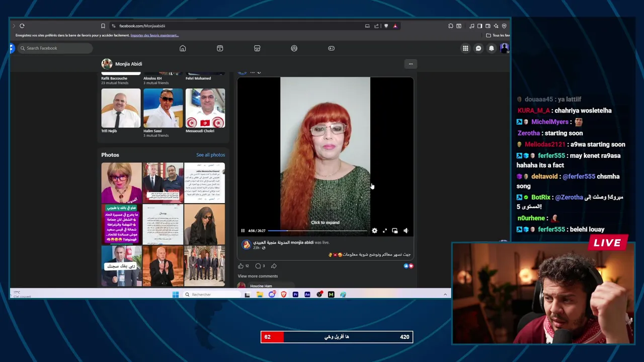The width and height of the screenshot is (644, 362).
Task: Open friend Halim Sassi's picture
Action: click(x=163, y=108)
